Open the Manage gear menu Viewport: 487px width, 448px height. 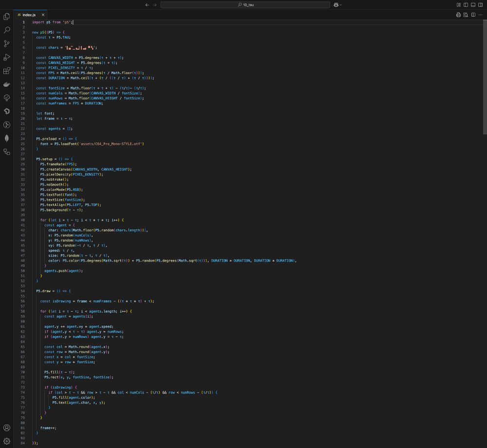[6, 441]
